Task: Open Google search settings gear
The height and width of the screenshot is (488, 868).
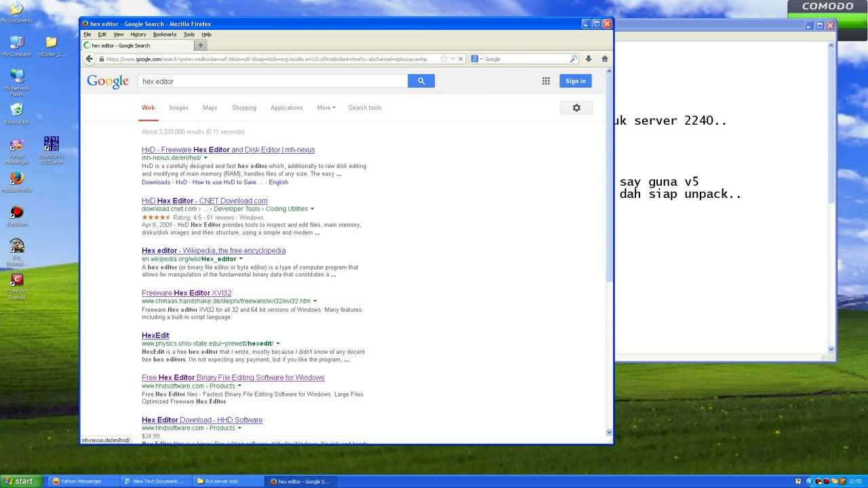Action: click(576, 108)
